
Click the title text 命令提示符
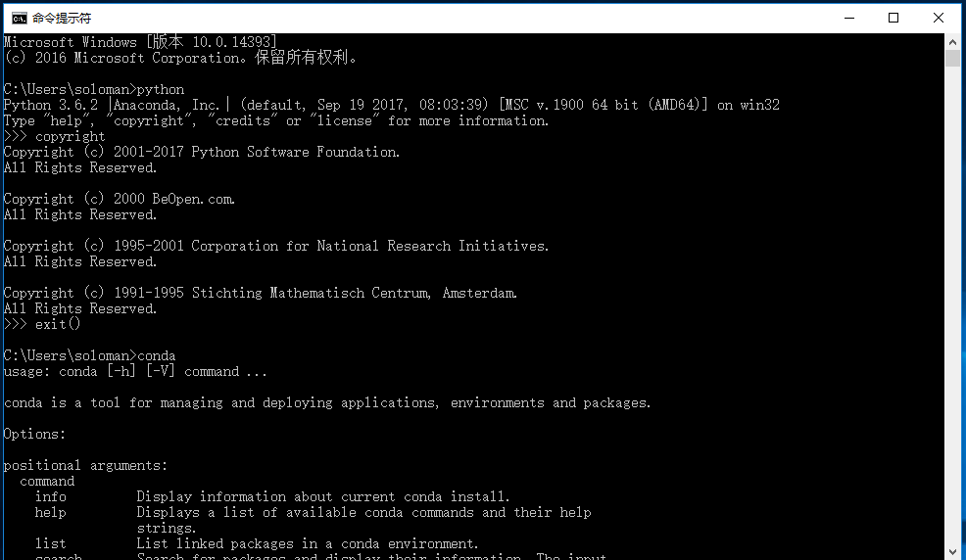[x=62, y=19]
